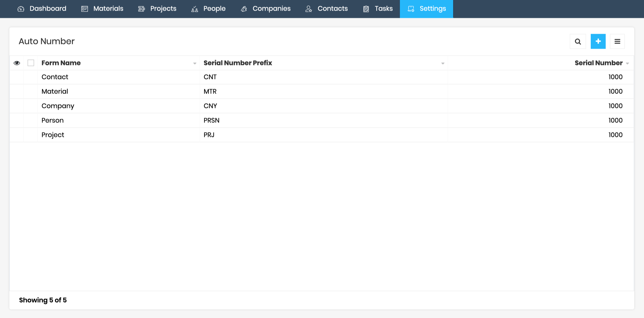Open the Contacts tab
The width and height of the screenshot is (644, 318).
point(327,9)
